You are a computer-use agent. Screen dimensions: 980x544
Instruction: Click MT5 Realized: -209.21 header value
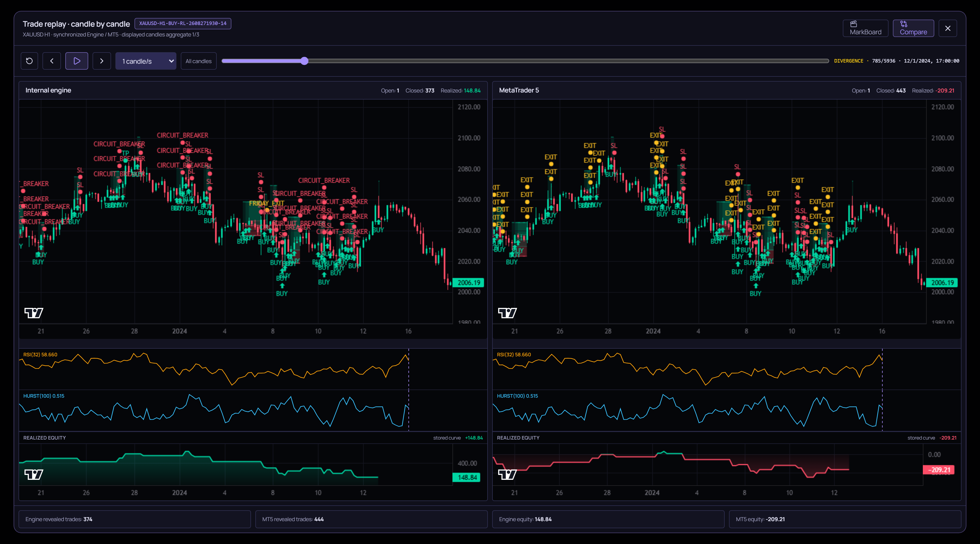coord(933,91)
